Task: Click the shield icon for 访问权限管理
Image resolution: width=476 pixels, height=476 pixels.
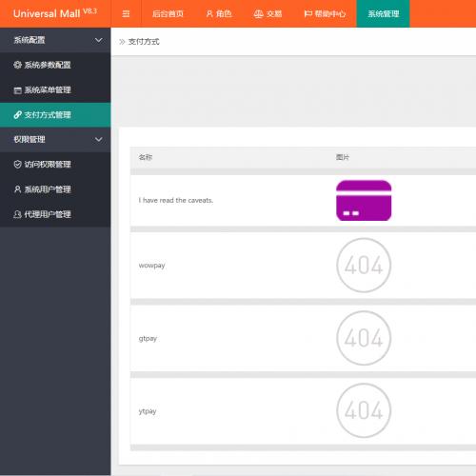Action: pos(17,165)
